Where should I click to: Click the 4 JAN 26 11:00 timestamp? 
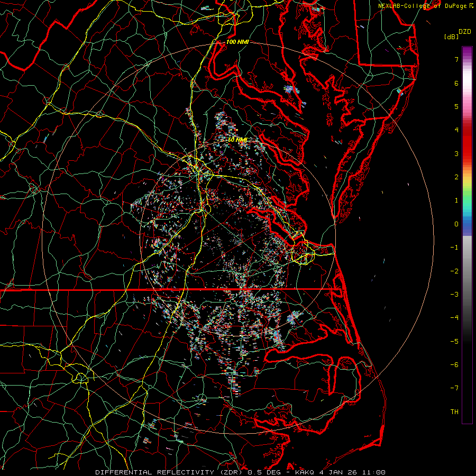coord(352,472)
